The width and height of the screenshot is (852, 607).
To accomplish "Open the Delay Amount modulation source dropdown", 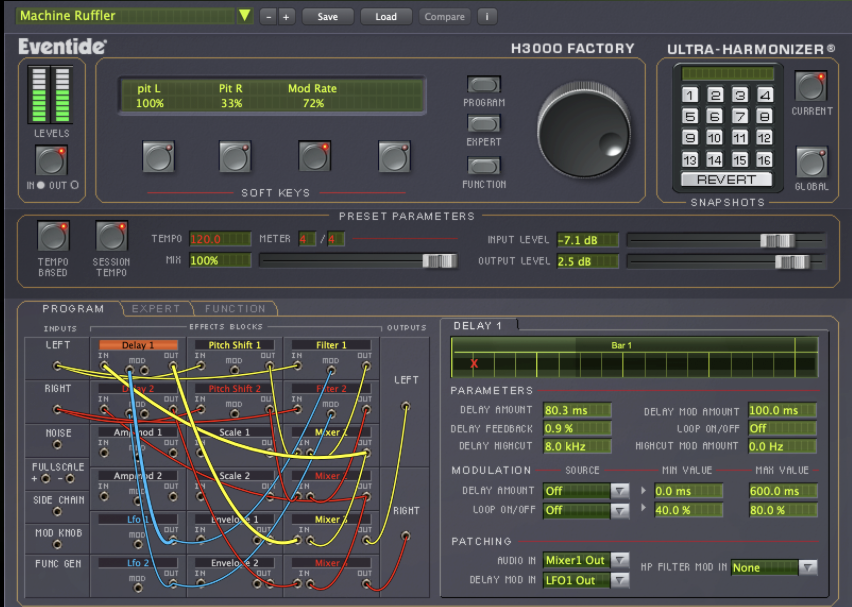I will (x=584, y=492).
